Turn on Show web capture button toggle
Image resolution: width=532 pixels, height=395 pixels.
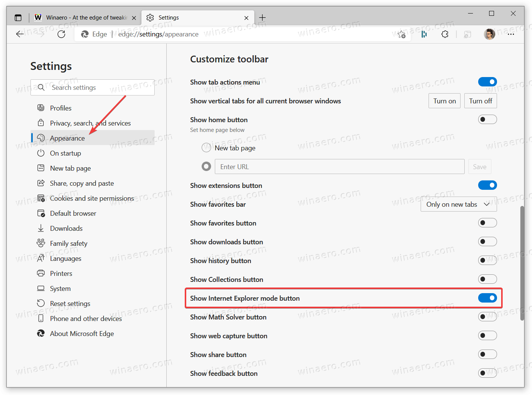coord(487,336)
